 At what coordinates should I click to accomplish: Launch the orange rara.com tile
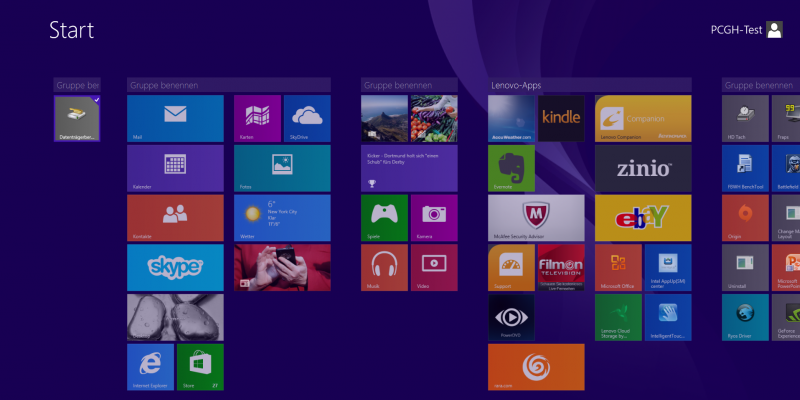(x=536, y=367)
